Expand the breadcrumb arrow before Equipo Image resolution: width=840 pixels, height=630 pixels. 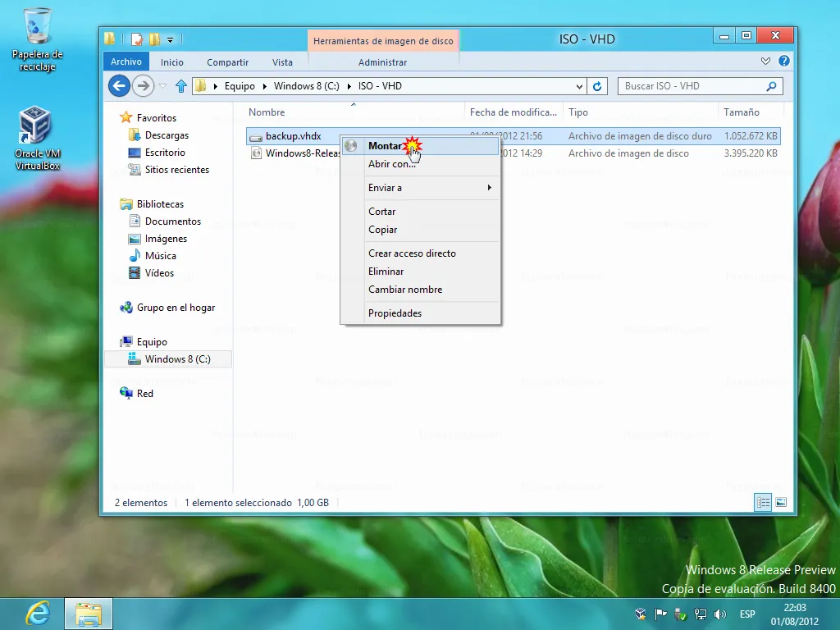coord(216,86)
